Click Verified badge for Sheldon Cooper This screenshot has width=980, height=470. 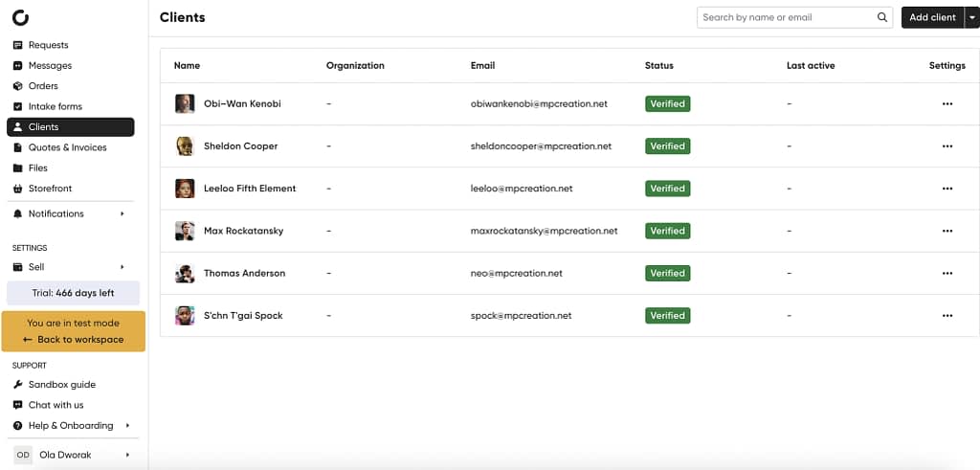[667, 146]
